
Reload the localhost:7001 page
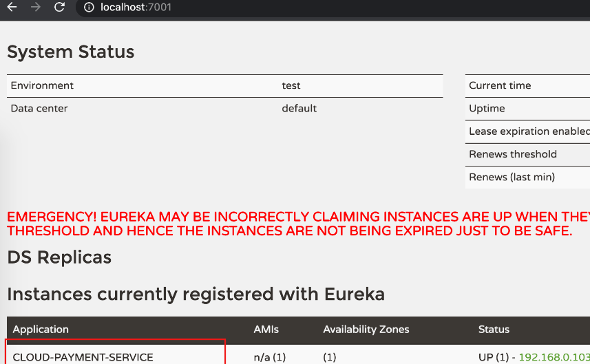click(59, 7)
